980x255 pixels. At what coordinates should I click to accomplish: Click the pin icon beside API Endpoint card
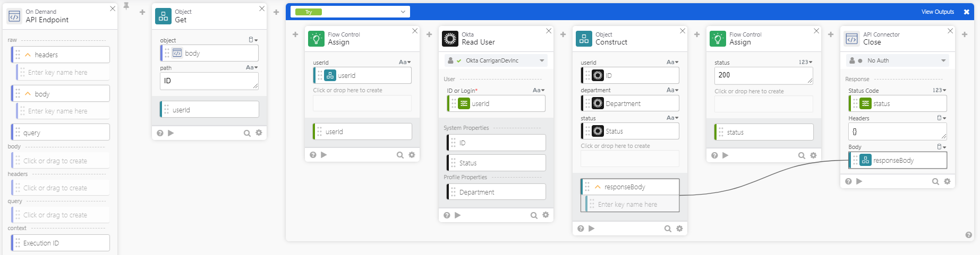[x=126, y=6]
